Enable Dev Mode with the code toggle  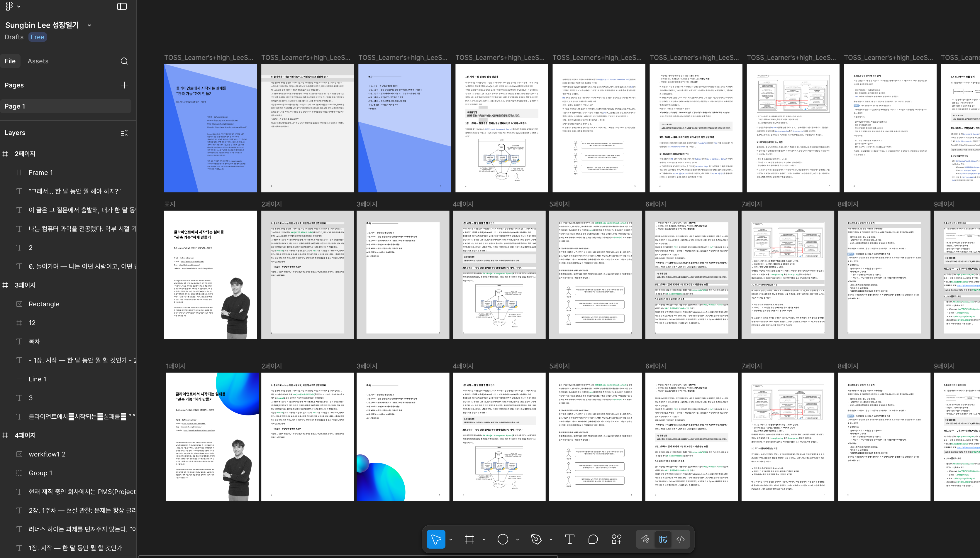(681, 539)
